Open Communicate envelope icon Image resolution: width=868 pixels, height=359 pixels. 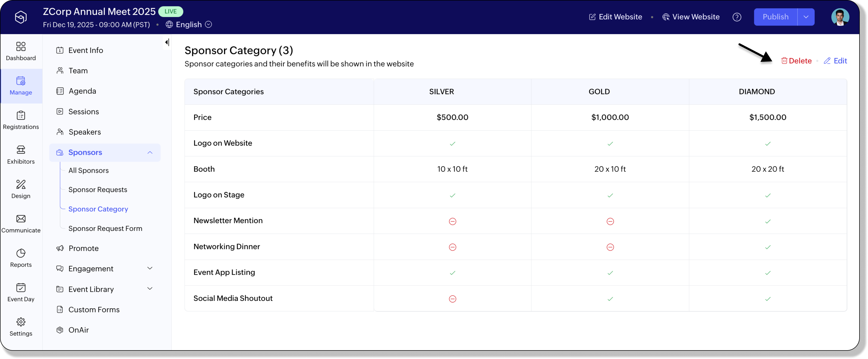point(21,219)
